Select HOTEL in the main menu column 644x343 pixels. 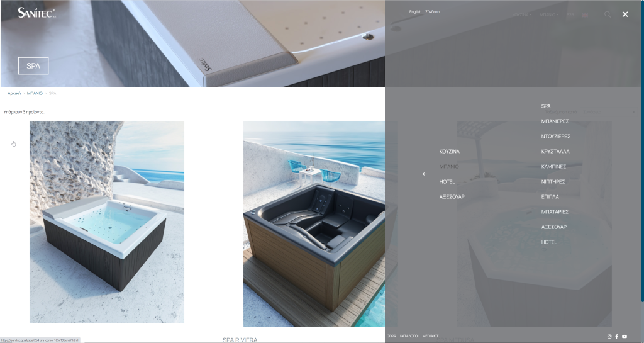tap(447, 182)
